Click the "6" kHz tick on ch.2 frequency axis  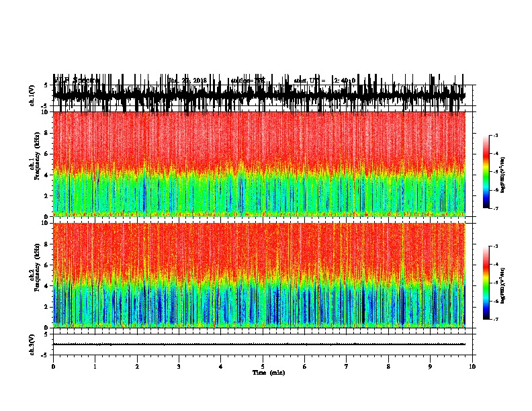[x=46, y=265]
